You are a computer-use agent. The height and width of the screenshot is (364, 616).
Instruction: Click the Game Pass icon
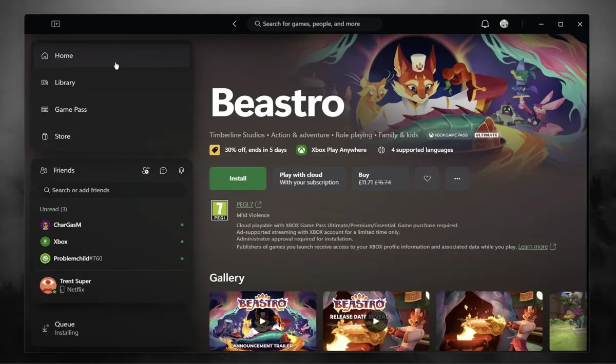click(x=45, y=110)
